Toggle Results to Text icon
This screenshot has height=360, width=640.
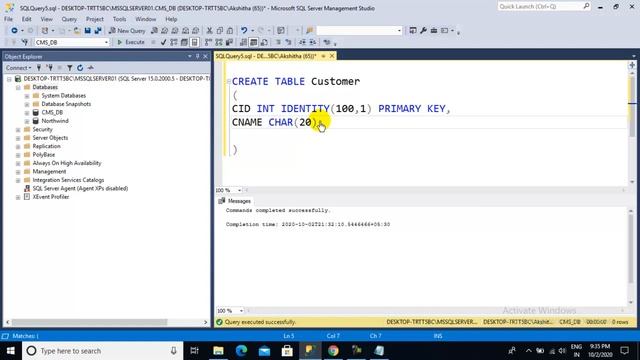pos(243,42)
